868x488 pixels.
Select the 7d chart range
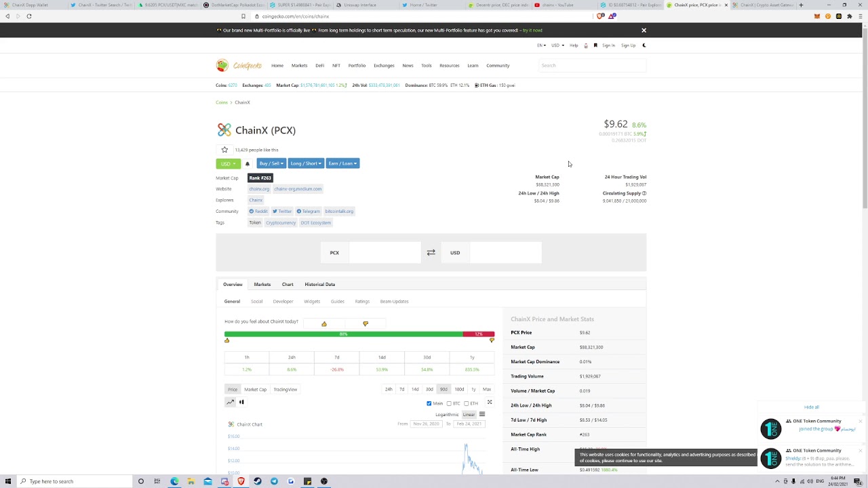pyautogui.click(x=401, y=389)
